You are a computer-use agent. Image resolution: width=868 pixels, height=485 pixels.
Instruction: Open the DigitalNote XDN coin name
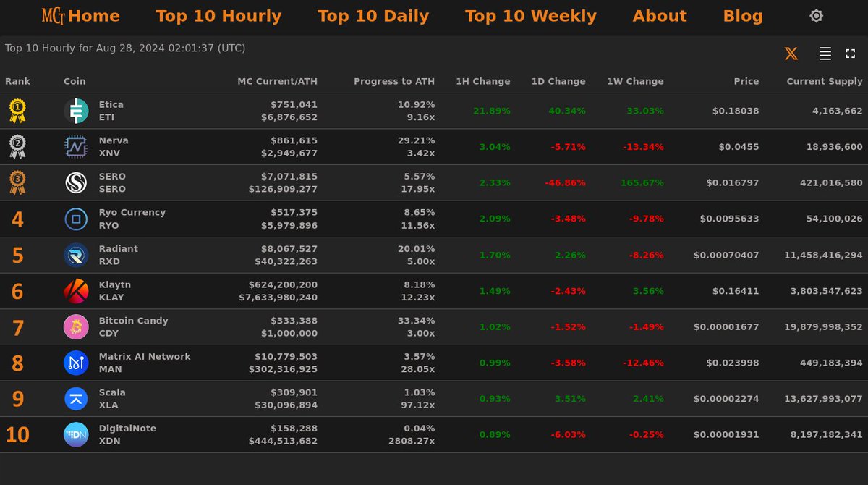click(x=127, y=435)
